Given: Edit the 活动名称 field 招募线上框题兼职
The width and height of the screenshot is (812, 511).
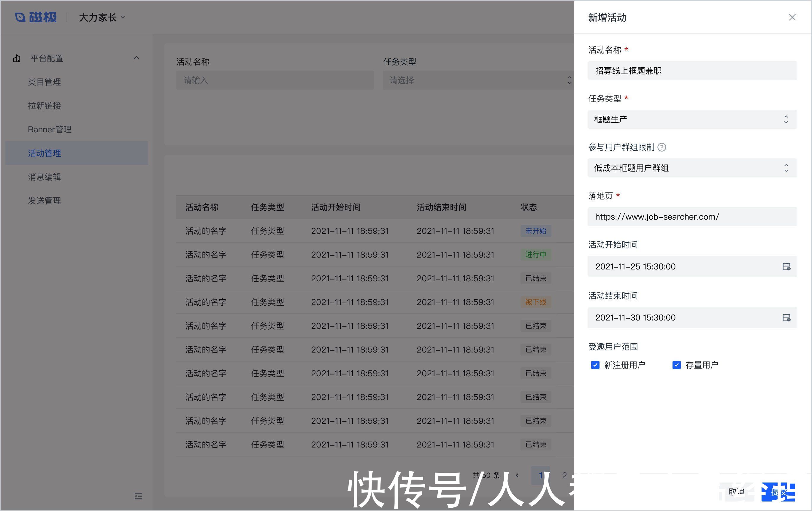Looking at the screenshot, I should [x=692, y=71].
